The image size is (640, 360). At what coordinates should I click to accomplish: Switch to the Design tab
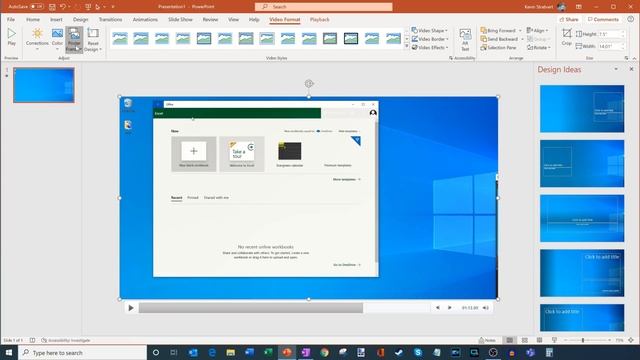80,20
